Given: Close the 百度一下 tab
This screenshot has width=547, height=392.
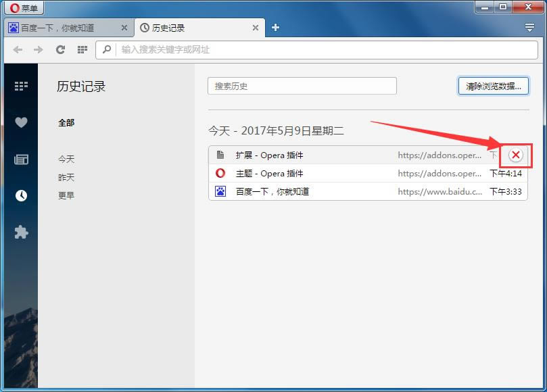Looking at the screenshot, I should click(124, 28).
